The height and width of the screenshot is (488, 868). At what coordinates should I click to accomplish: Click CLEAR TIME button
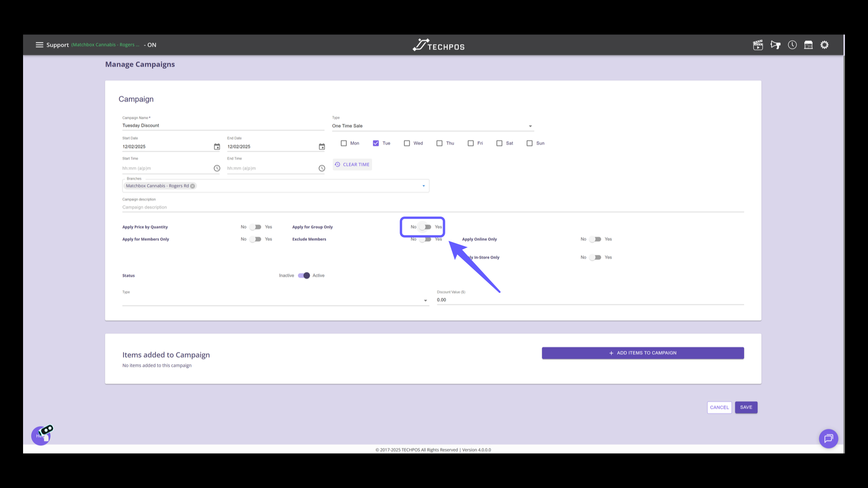click(352, 164)
